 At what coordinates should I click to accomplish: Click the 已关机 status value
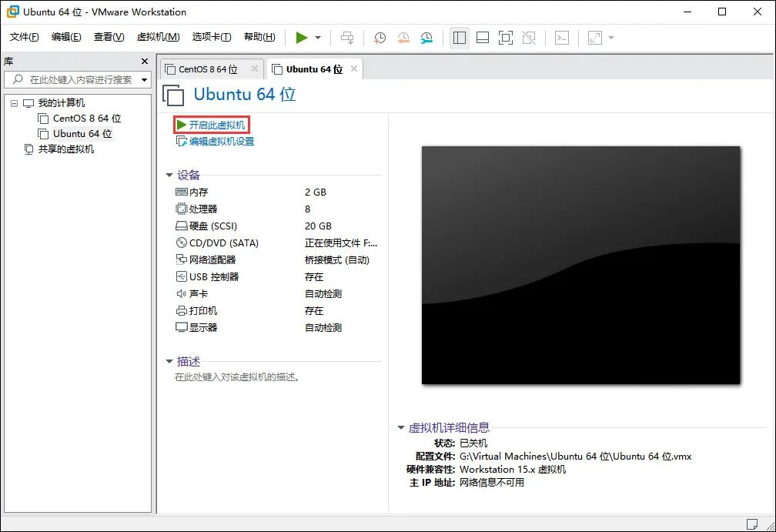click(473, 443)
